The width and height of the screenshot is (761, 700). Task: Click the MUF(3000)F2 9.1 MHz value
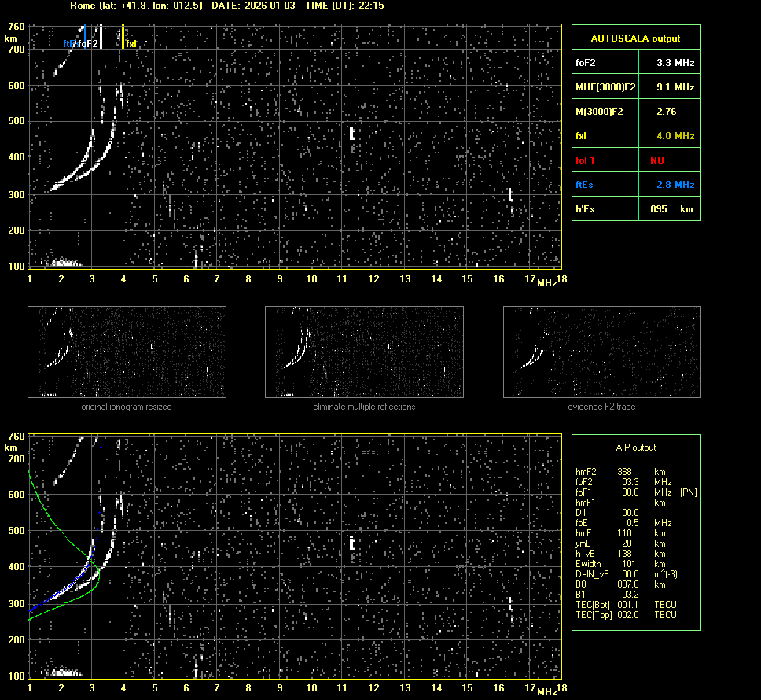pyautogui.click(x=675, y=87)
